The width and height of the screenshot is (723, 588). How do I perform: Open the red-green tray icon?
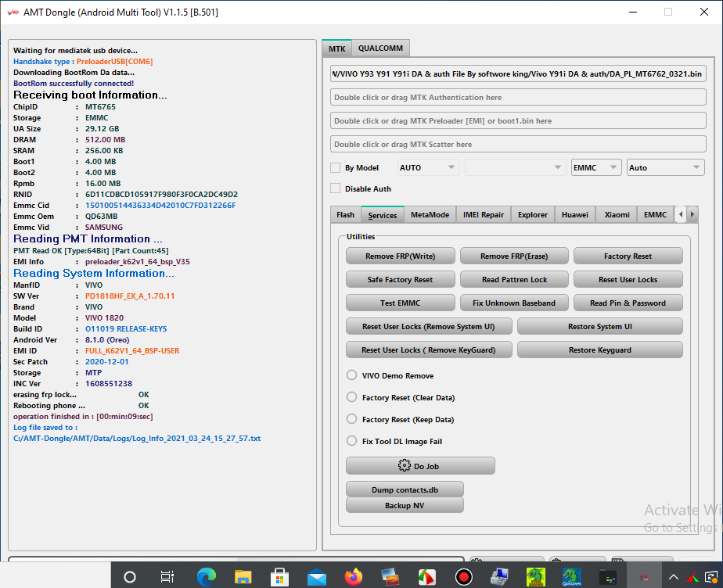(693, 577)
